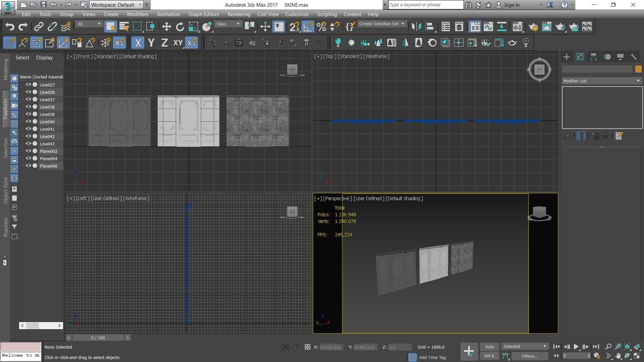Screen dimensions: 644x362
Task: Click the object color swatch
Action: pos(638,69)
